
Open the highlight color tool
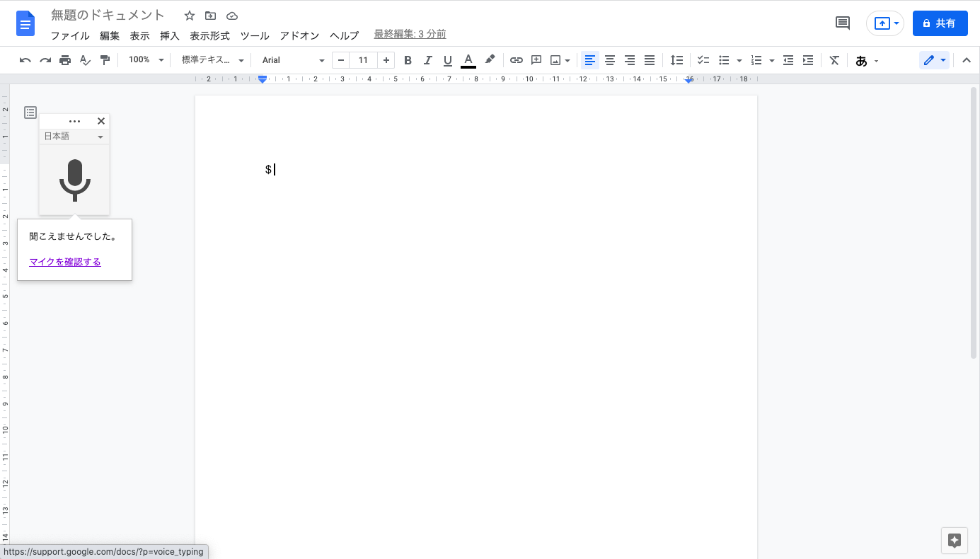click(x=490, y=60)
